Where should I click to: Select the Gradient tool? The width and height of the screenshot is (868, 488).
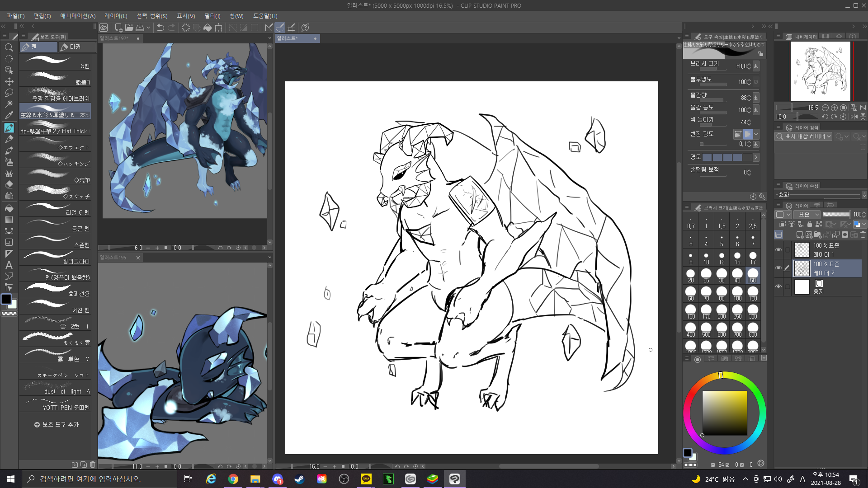[x=9, y=220]
